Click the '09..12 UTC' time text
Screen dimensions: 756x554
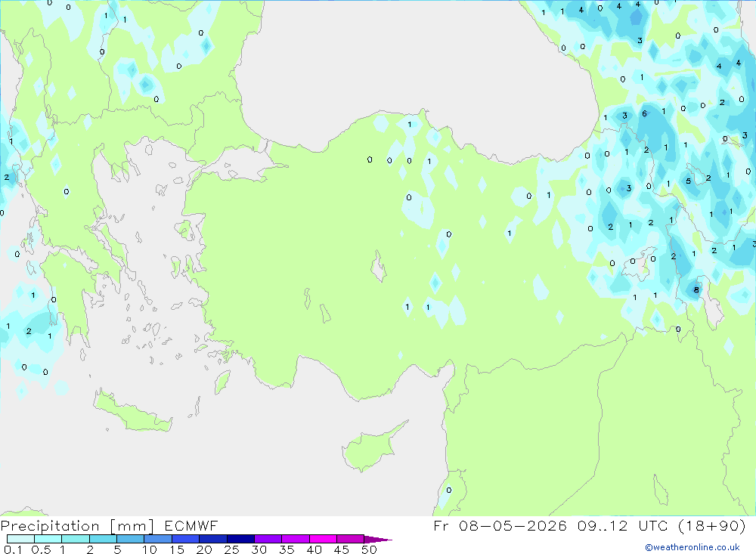coord(622,525)
